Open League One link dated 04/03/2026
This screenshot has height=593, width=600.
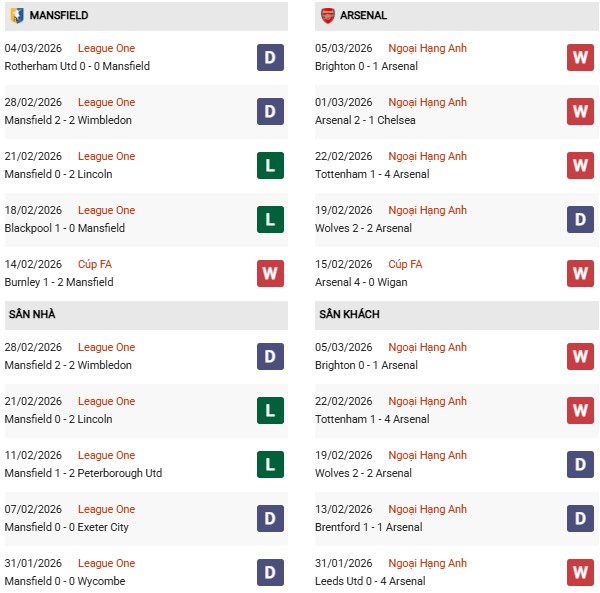click(106, 48)
